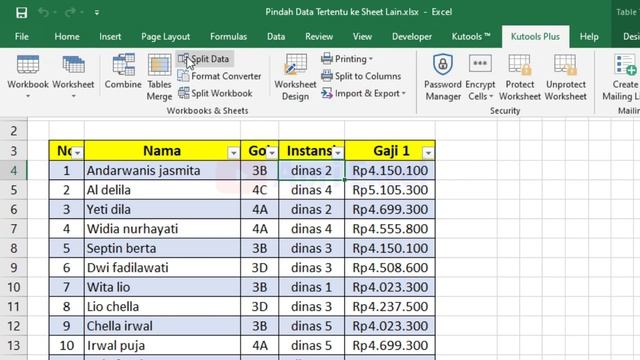Open the Gol column filter dropdown
Screen dimensions: 640x360
[272, 153]
